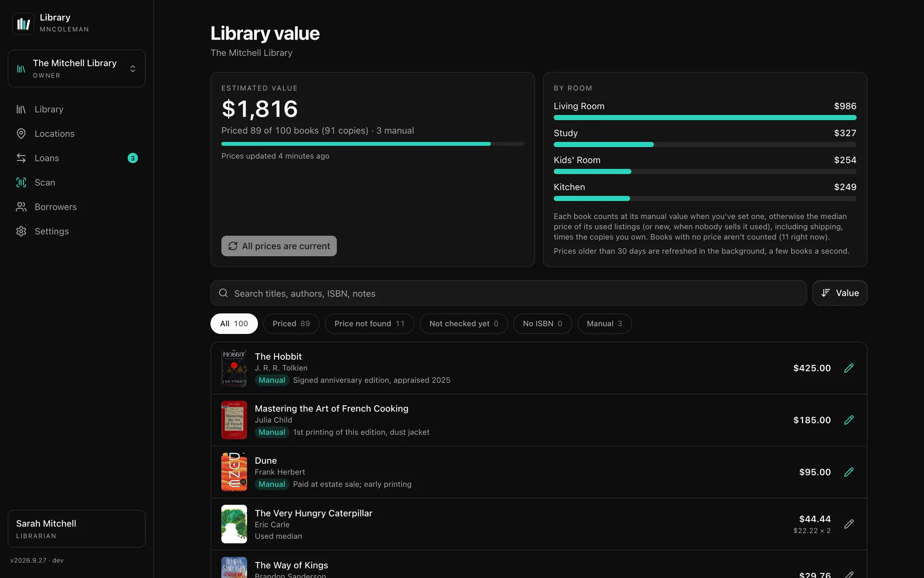Open the Dune cover thumbnail
This screenshot has height=578, width=924.
tap(234, 472)
